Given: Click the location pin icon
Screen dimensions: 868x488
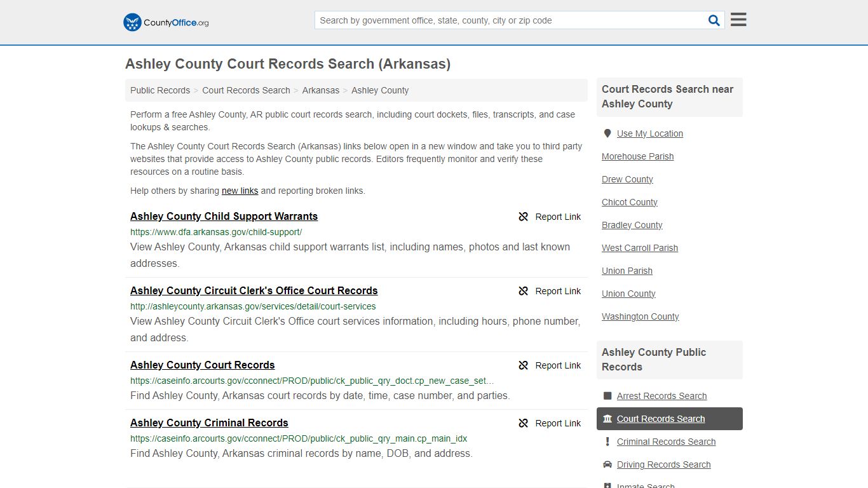Looking at the screenshot, I should coord(607,133).
